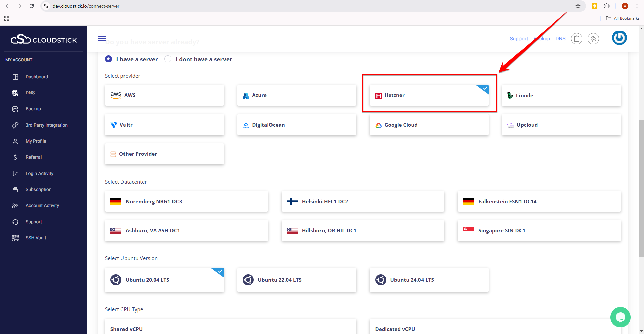The height and width of the screenshot is (334, 644).
Task: Click the blue power logo icon
Action: click(x=619, y=38)
